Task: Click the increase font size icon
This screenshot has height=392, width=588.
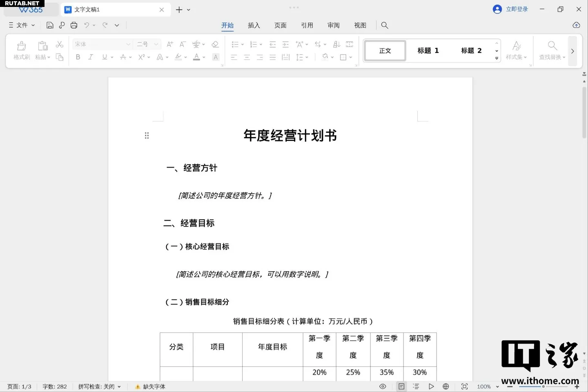Action: 170,44
